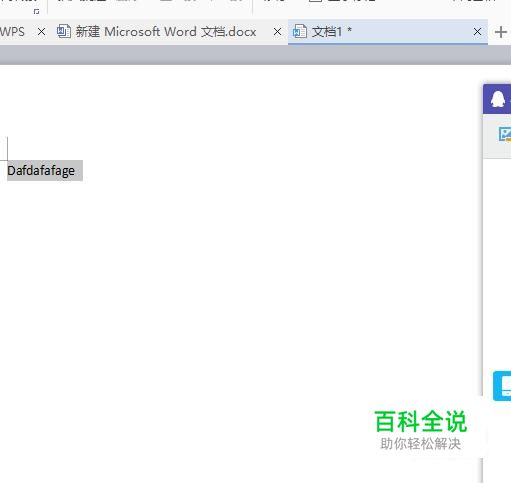Click the Word document icon on 文档1 tab
This screenshot has height=483, width=511.
tap(299, 32)
